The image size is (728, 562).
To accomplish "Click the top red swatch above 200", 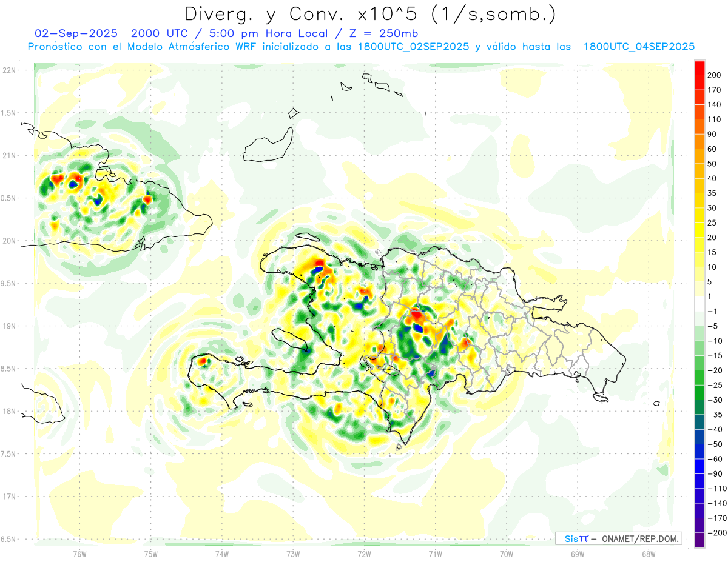I will click(699, 68).
